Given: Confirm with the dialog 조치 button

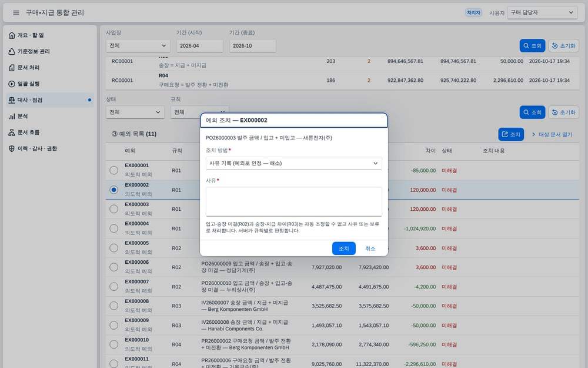Looking at the screenshot, I should [343, 248].
